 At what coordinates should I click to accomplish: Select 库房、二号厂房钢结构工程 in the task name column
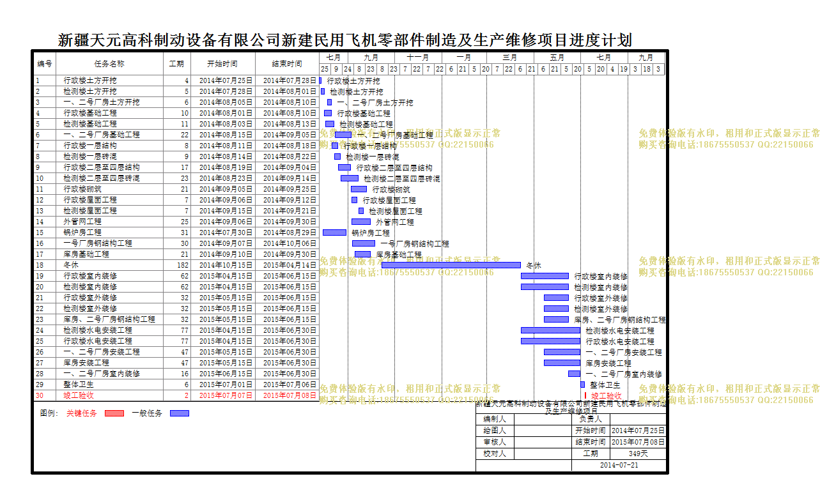[109, 319]
